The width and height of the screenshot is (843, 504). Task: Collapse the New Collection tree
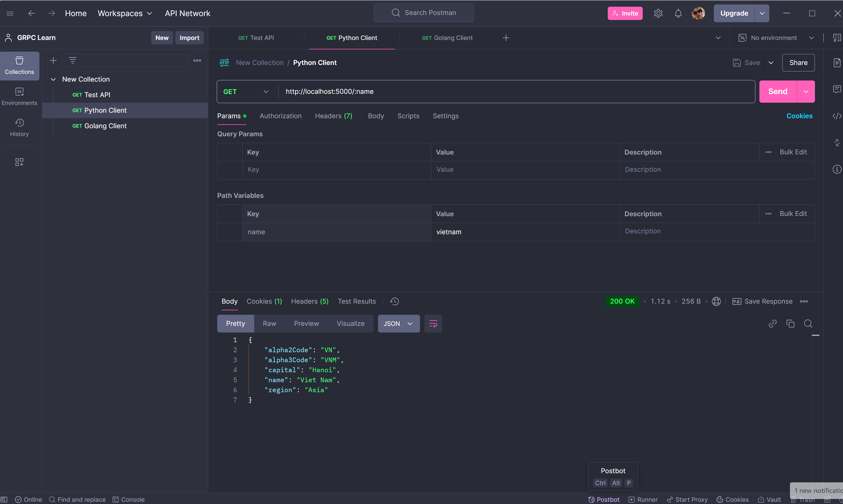click(x=53, y=79)
